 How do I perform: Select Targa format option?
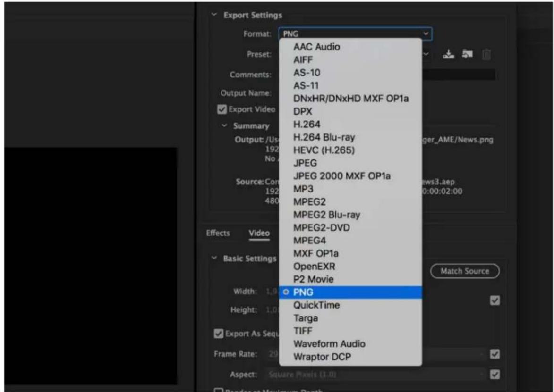click(x=350, y=318)
